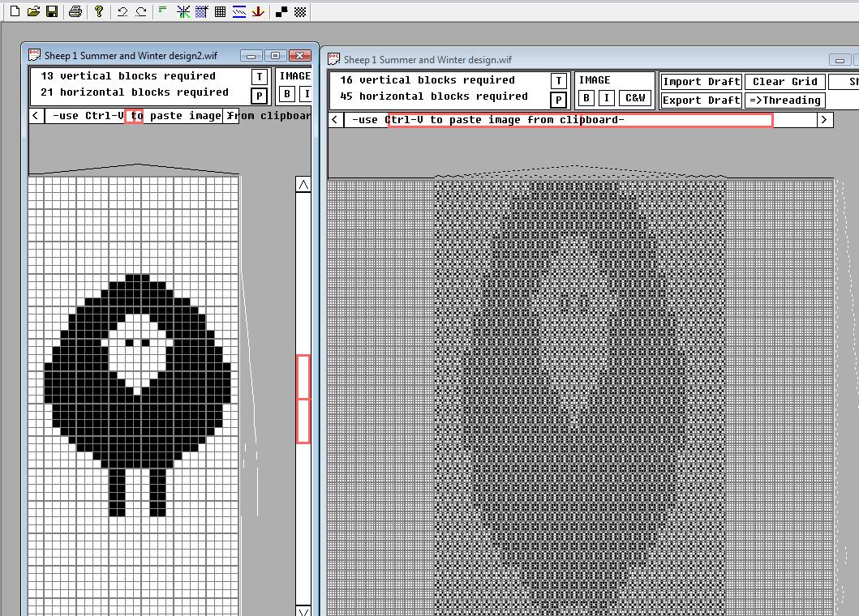Toggle the P button in right window

coord(559,101)
